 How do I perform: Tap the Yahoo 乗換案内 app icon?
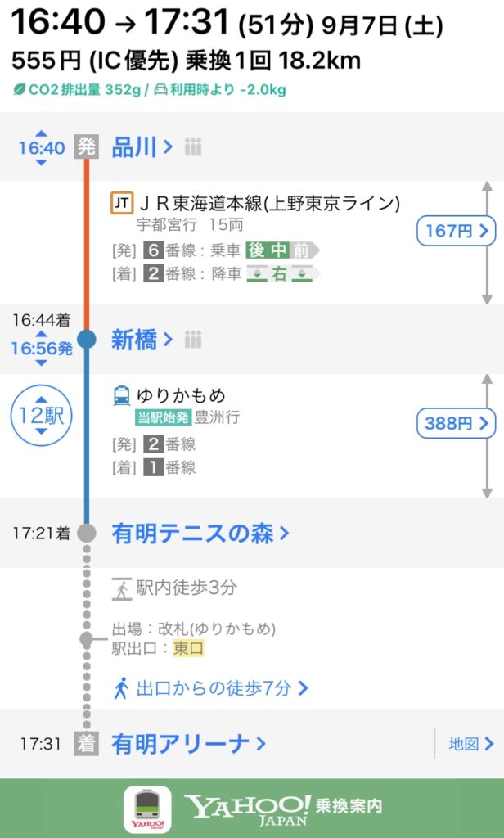[147, 809]
